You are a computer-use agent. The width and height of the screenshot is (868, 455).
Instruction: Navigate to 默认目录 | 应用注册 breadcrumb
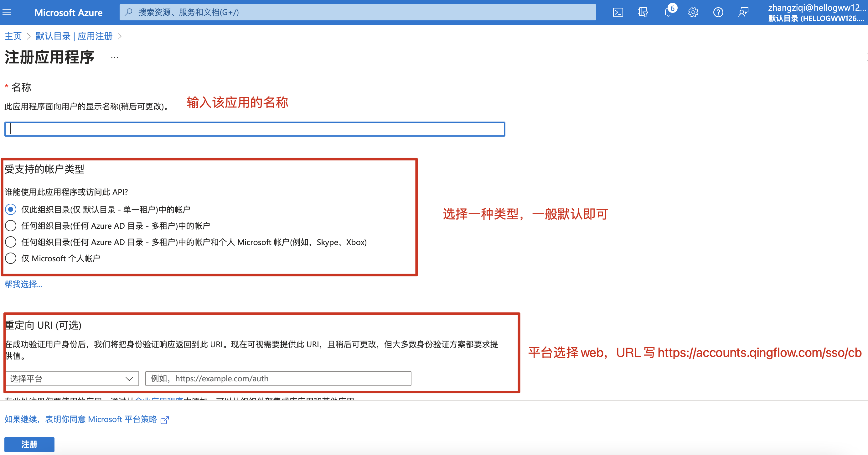tap(74, 36)
